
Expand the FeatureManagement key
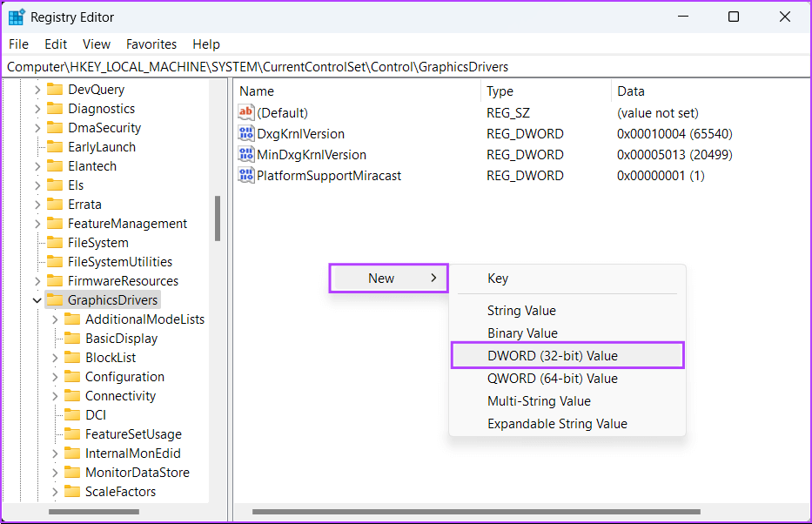[x=37, y=224]
